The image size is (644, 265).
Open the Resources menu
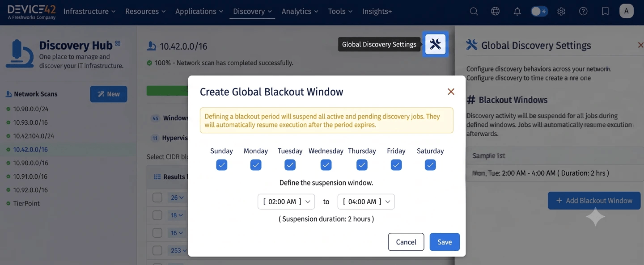(145, 12)
